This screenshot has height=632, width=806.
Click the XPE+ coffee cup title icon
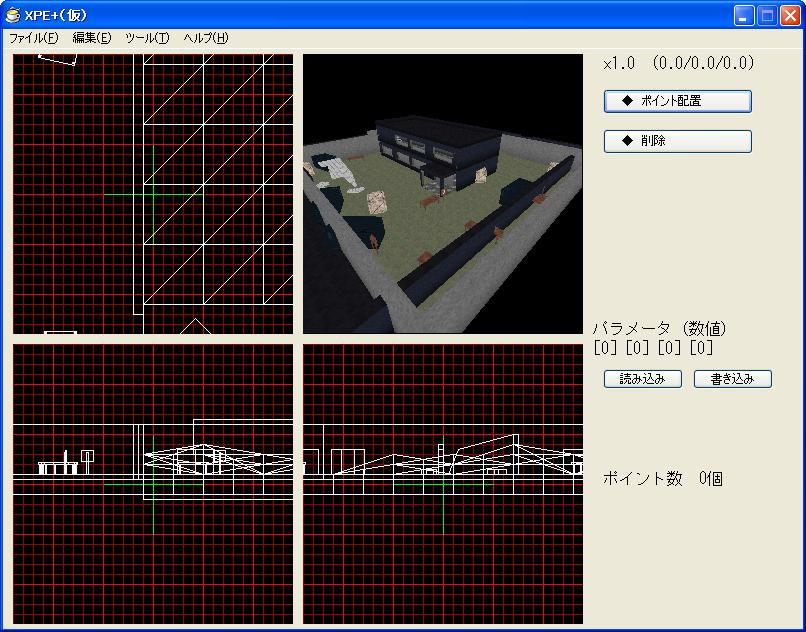tap(12, 15)
